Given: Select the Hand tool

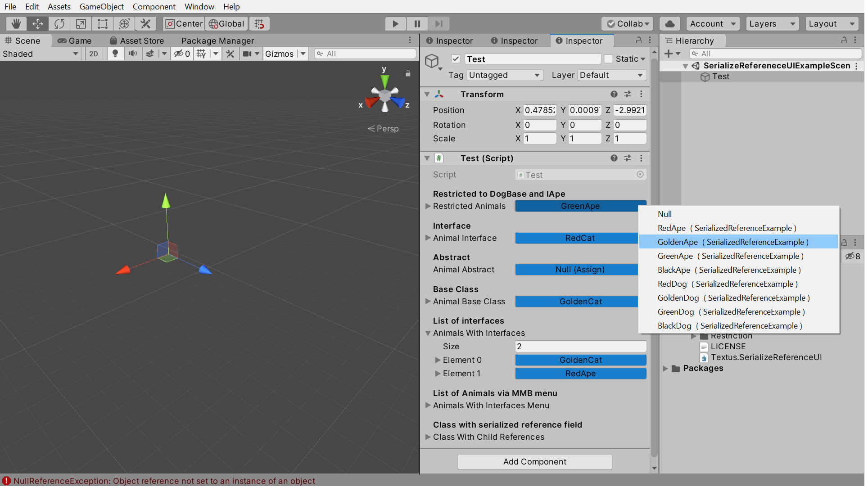Looking at the screenshot, I should coord(16,23).
